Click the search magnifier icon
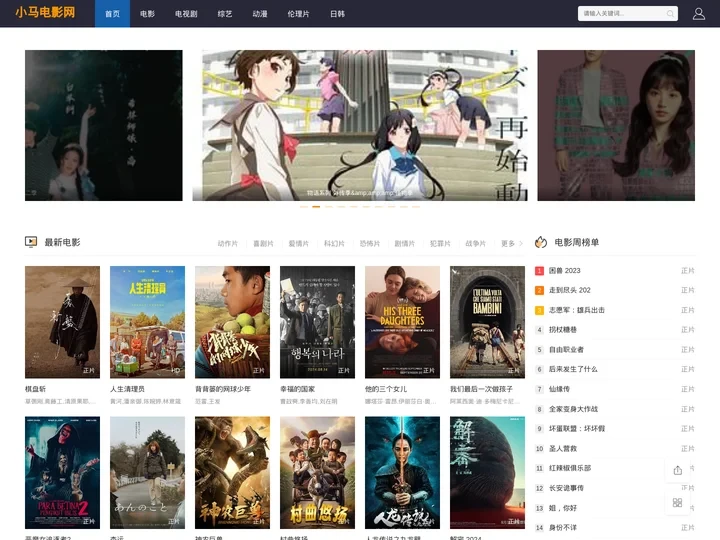 pos(670,14)
